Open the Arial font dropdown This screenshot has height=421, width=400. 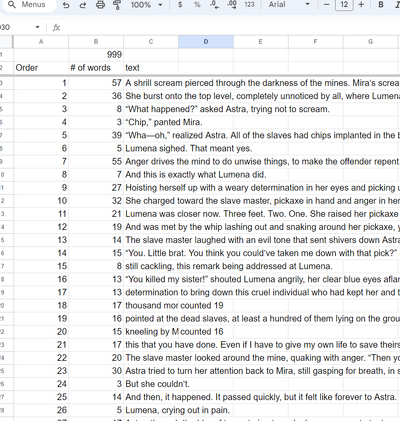289,5
